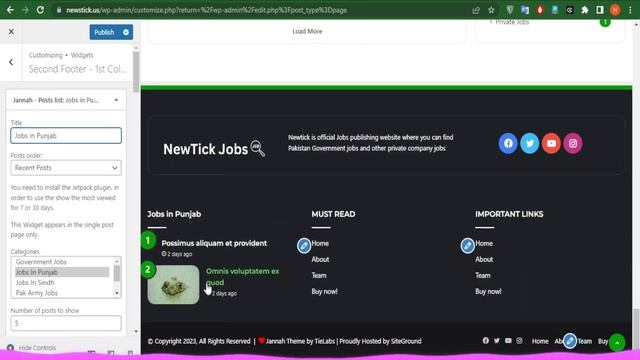Image resolution: width=640 pixels, height=360 pixels.
Task: Click Buy now! under IMPORTANT LINKS
Action: coord(488,291)
